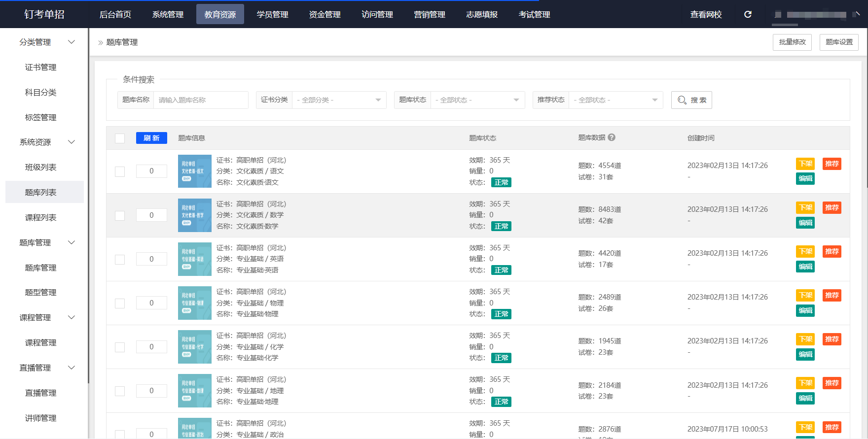Switch to the 学员管理 top menu

(272, 14)
